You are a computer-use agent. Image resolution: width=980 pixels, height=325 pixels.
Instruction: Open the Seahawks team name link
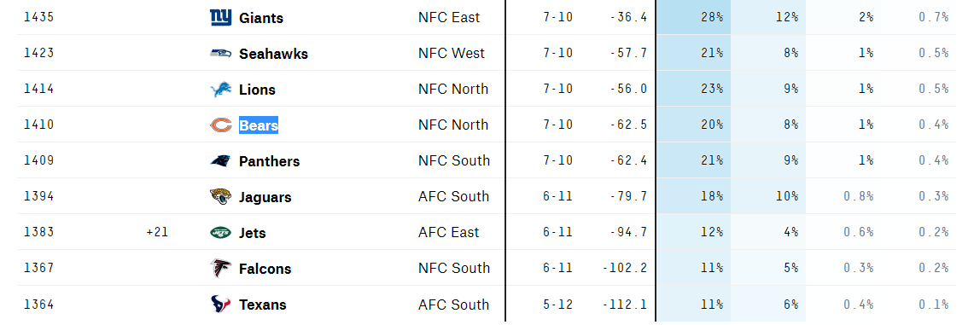point(273,54)
